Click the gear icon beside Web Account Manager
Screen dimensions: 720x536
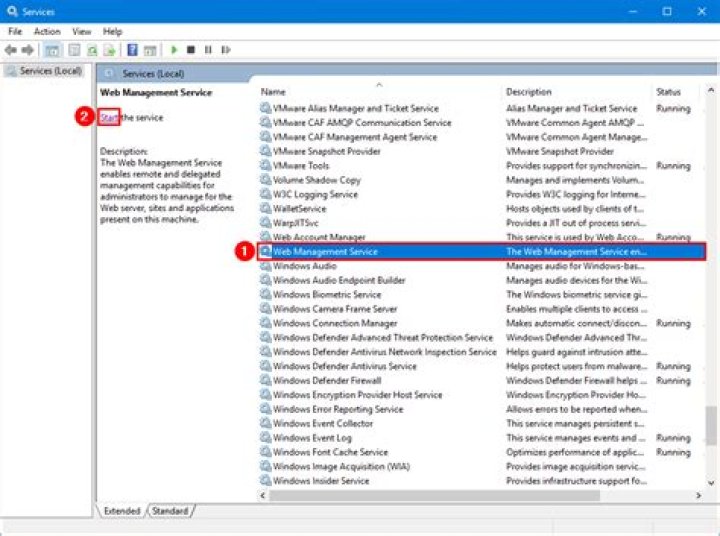pyautogui.click(x=265, y=237)
